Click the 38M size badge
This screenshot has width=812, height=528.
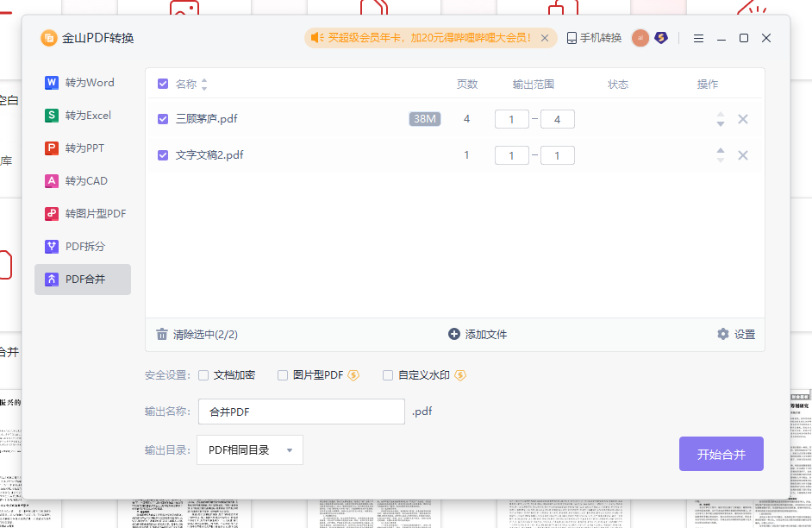(x=425, y=119)
